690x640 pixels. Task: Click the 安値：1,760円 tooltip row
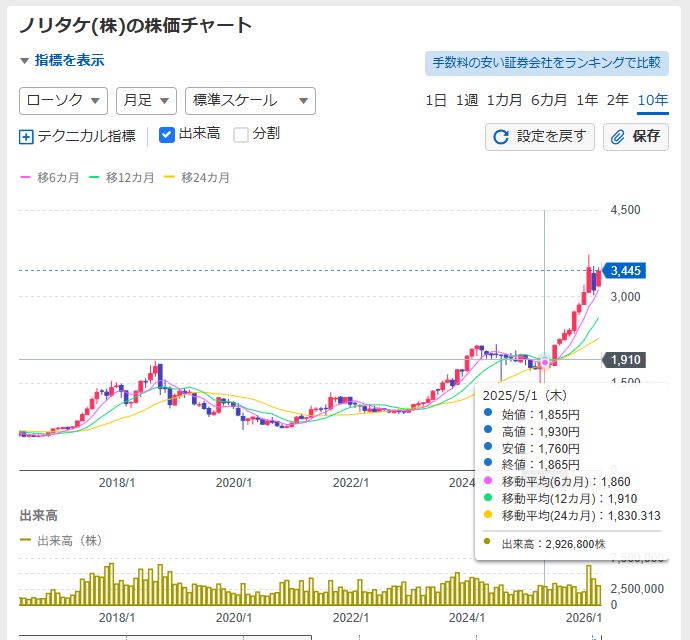(532, 449)
